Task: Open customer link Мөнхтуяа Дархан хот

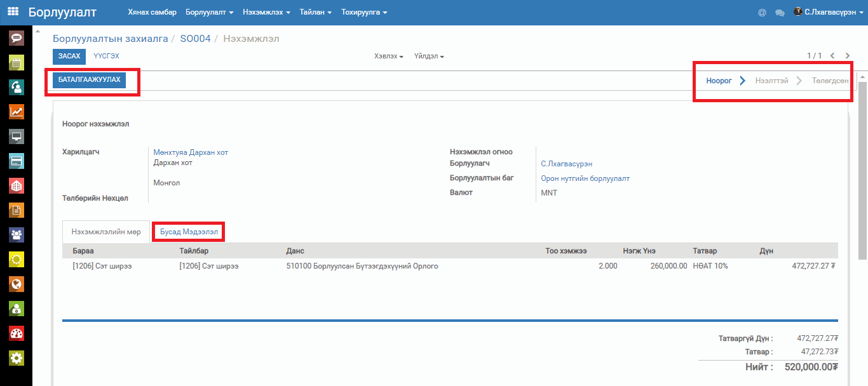Action: tap(191, 152)
